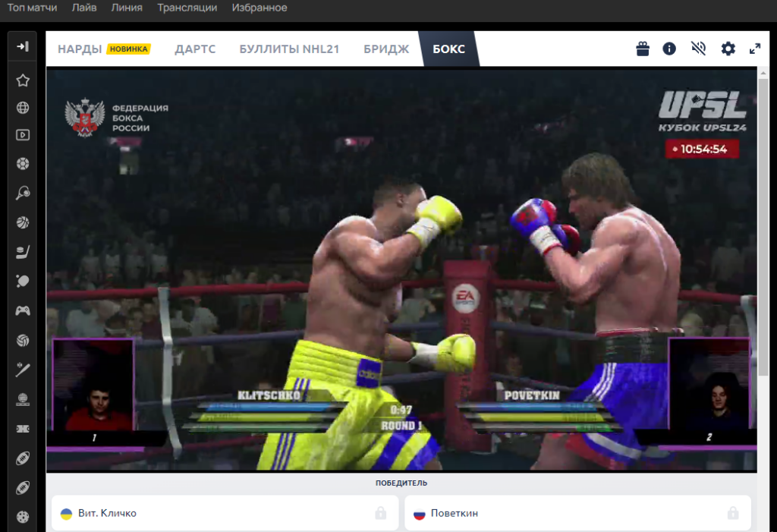The width and height of the screenshot is (777, 532).
Task: Expand the stream to fullscreen
Action: click(755, 49)
